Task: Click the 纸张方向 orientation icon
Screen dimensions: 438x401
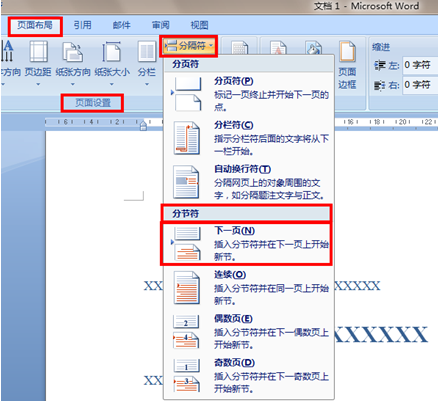Action: 73,52
